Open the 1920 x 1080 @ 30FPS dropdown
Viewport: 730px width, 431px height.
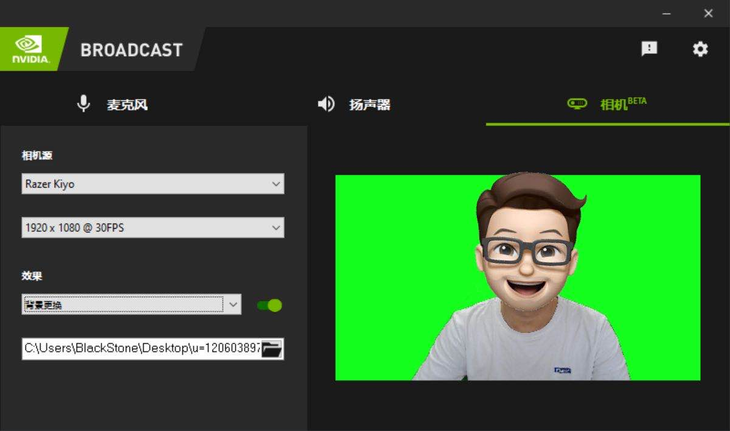tap(153, 228)
